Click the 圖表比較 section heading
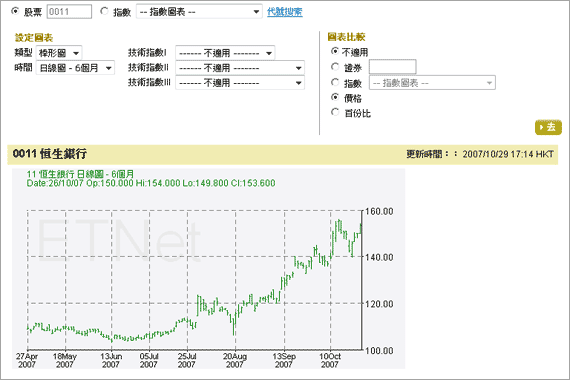Image resolution: width=570 pixels, height=380 pixels. coord(346,37)
